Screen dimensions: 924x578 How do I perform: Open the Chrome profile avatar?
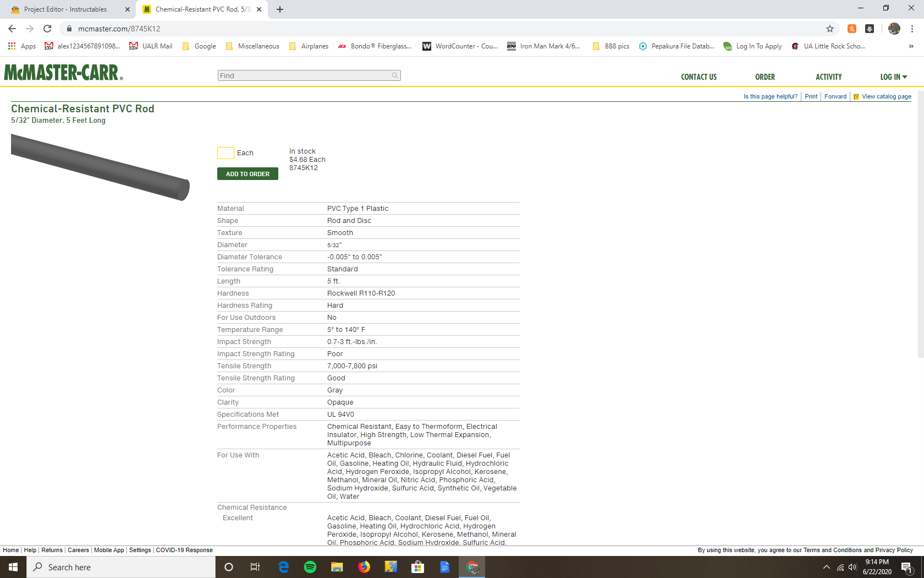click(894, 29)
